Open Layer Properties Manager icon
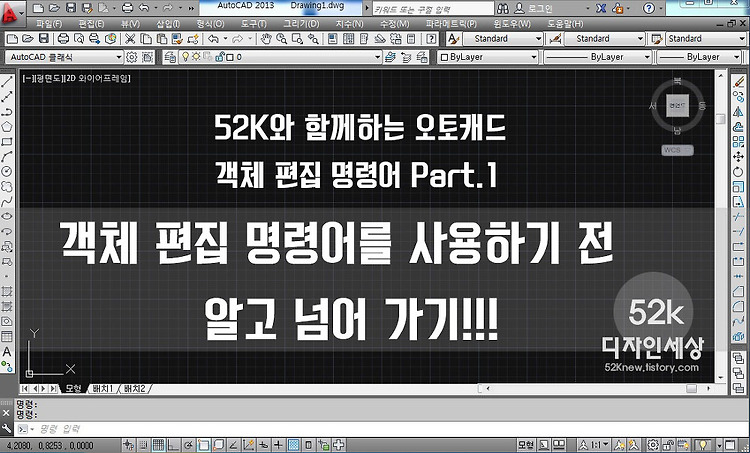This screenshot has height=453, width=750. (x=169, y=57)
